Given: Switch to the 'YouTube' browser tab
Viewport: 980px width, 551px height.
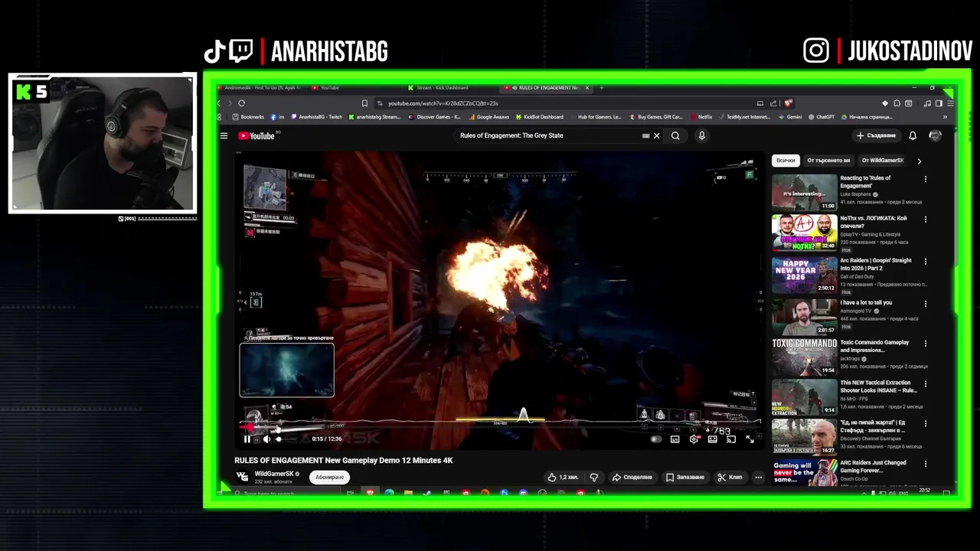Looking at the screenshot, I should coord(354,87).
